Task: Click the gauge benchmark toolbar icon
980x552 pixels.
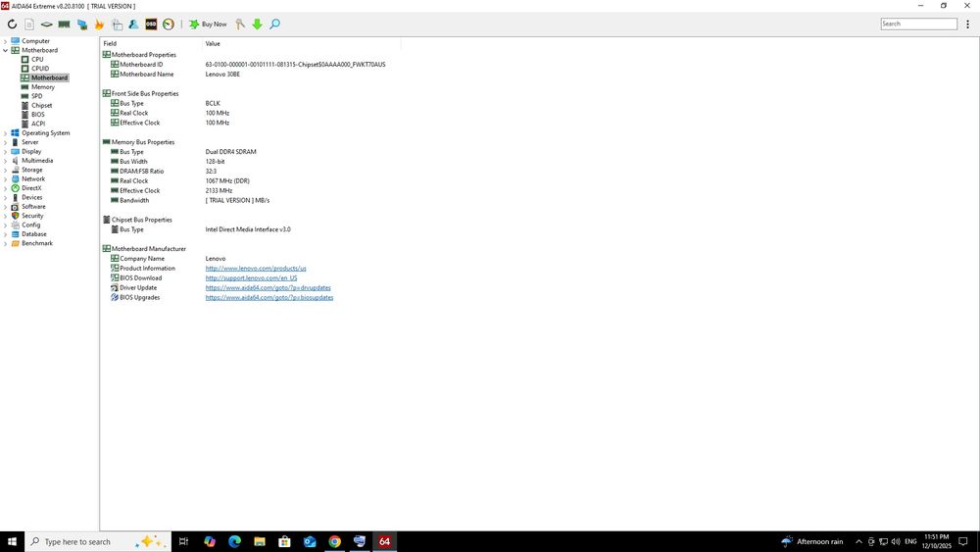Action: [169, 25]
